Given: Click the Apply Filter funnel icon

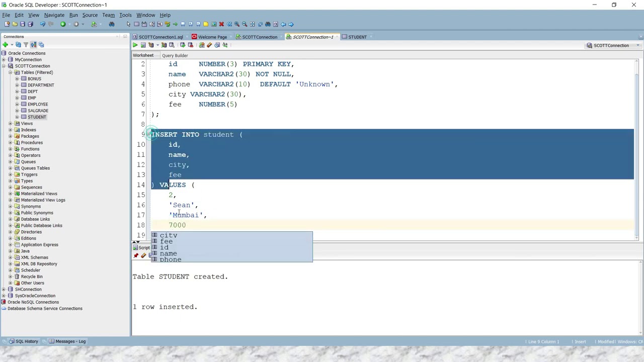Looking at the screenshot, I should pos(26,45).
